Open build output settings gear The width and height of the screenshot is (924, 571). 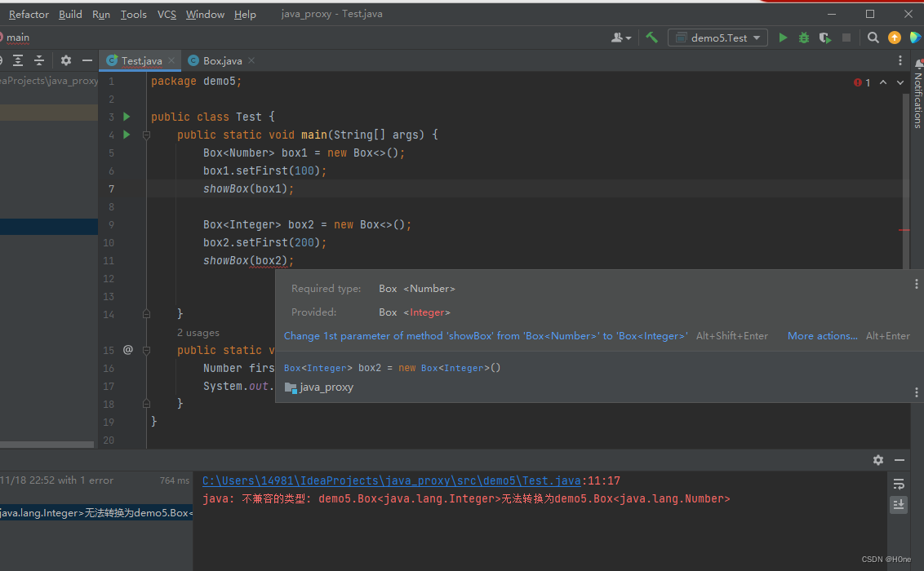click(x=878, y=460)
